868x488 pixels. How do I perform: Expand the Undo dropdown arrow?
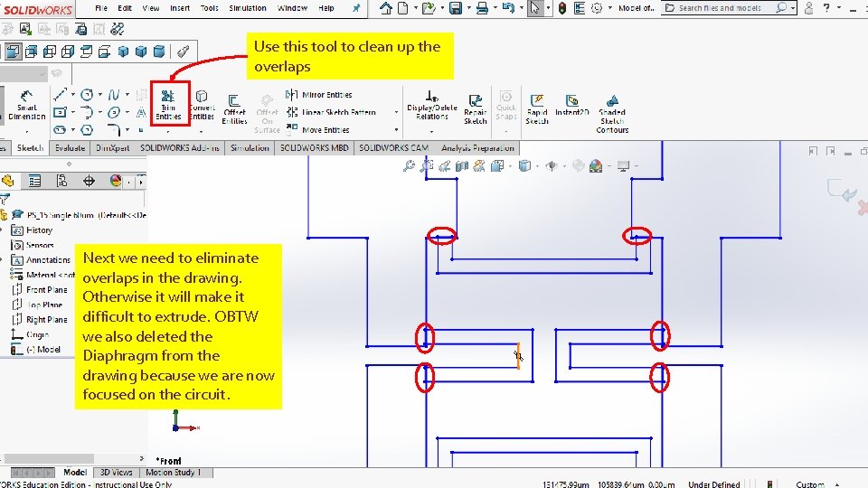[x=522, y=8]
